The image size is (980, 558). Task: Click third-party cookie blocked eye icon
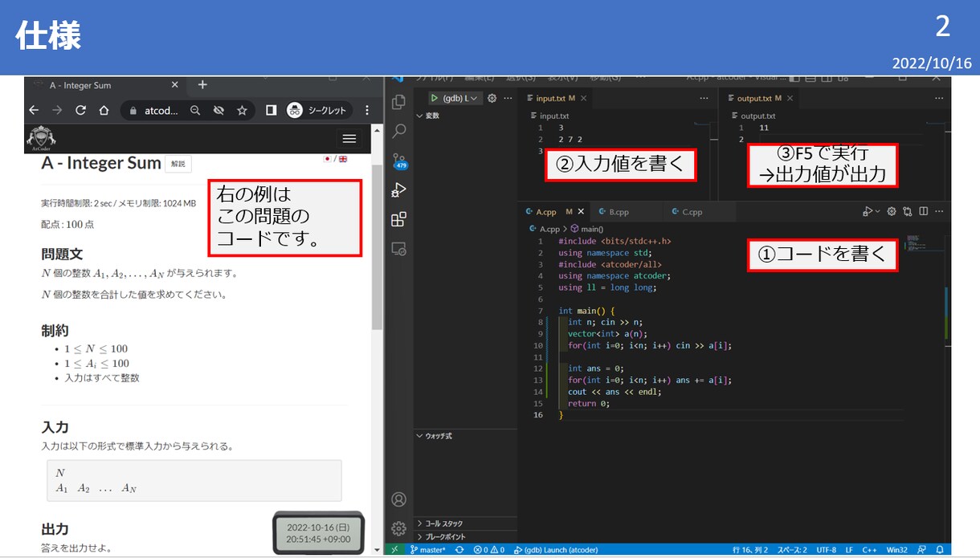click(x=218, y=110)
